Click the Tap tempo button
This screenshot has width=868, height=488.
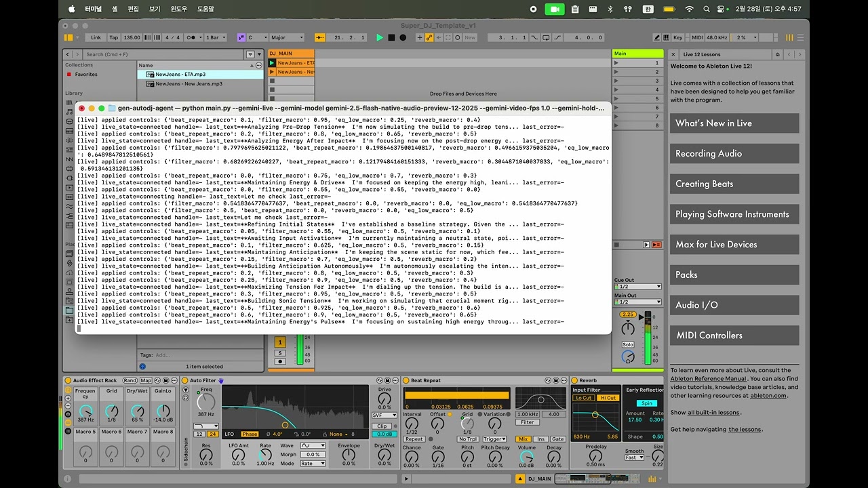tap(113, 37)
